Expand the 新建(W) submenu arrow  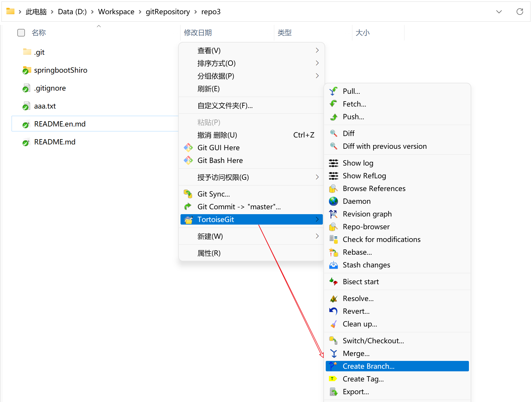[317, 236]
